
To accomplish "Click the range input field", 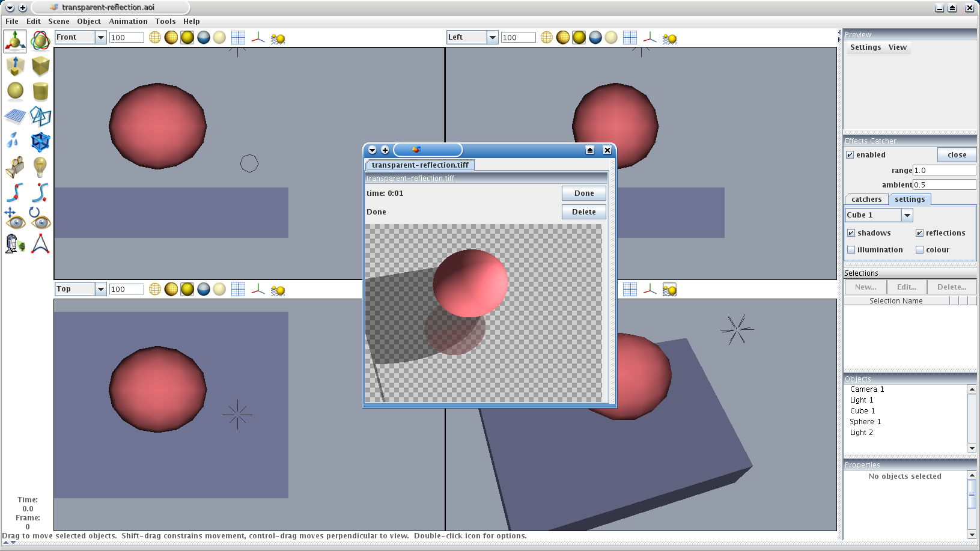I will coord(945,171).
